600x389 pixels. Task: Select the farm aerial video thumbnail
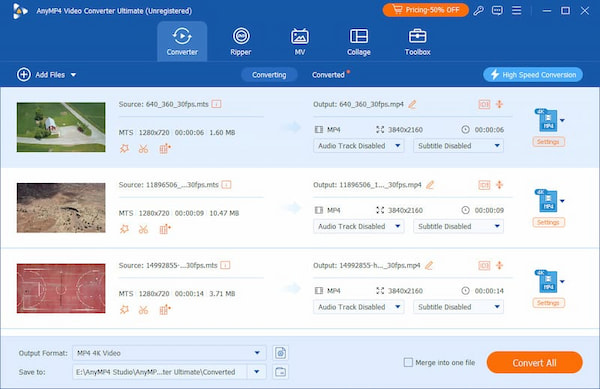pyautogui.click(x=61, y=127)
